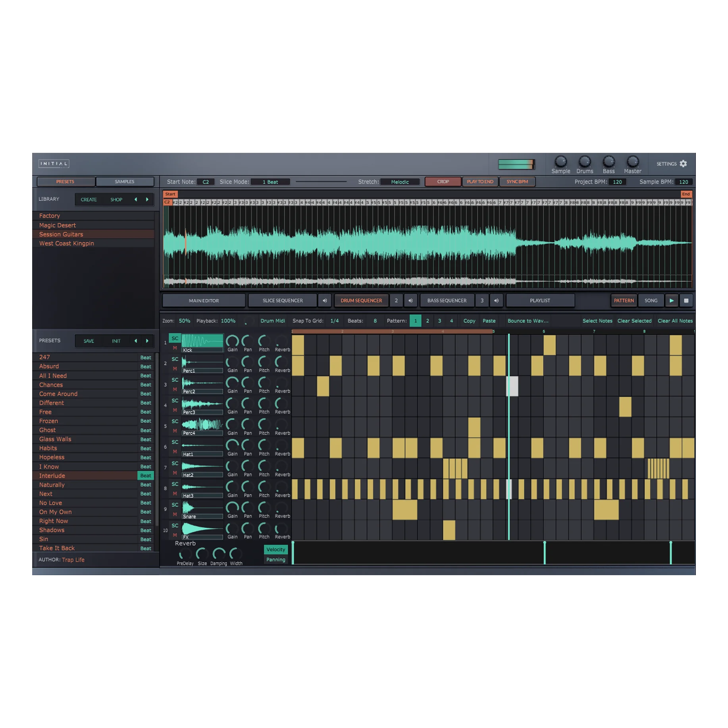728x728 pixels.
Task: Toggle the Drum Sequencer speaker icon
Action: (x=410, y=300)
